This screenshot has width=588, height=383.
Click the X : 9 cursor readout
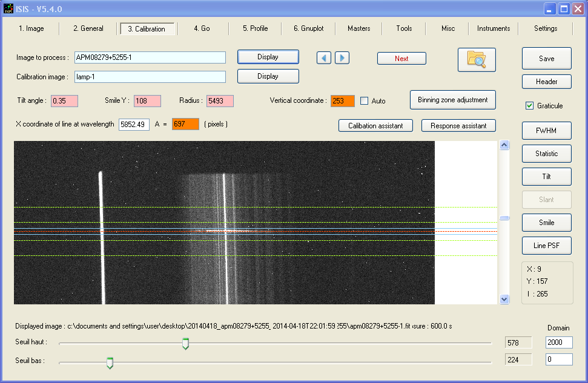coord(534,269)
